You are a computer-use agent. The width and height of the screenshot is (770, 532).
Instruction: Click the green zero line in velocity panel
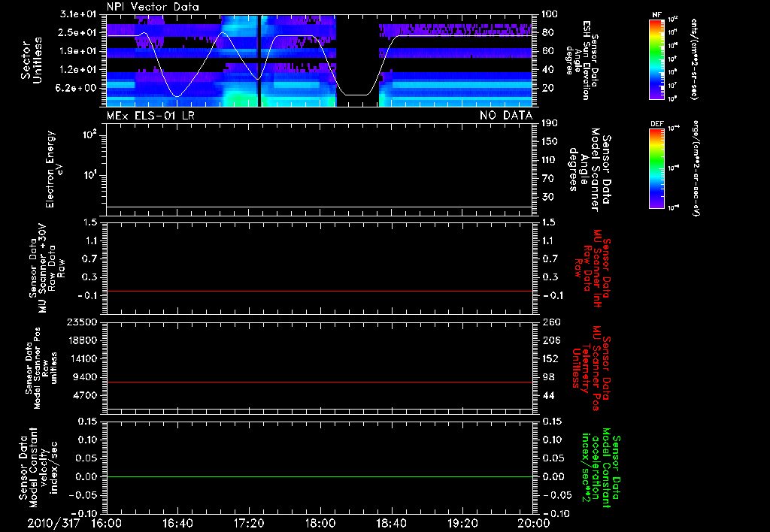(319, 476)
